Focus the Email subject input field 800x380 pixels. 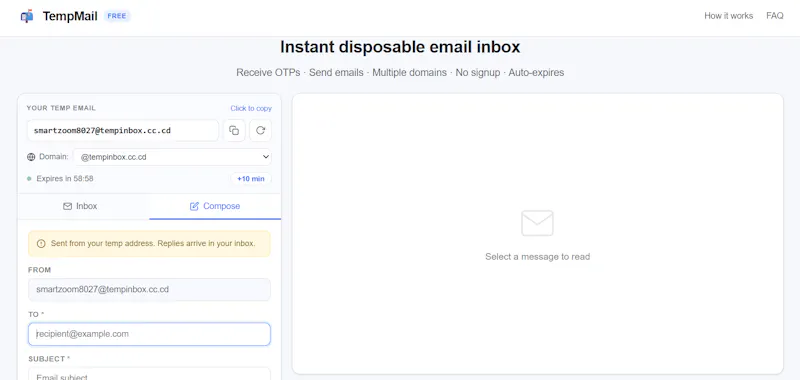pos(149,374)
